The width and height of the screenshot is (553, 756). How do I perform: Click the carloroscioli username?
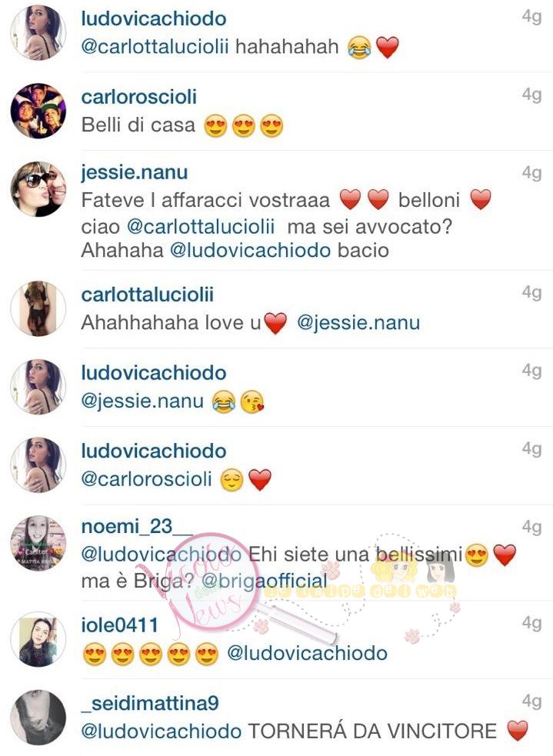pyautogui.click(x=139, y=97)
